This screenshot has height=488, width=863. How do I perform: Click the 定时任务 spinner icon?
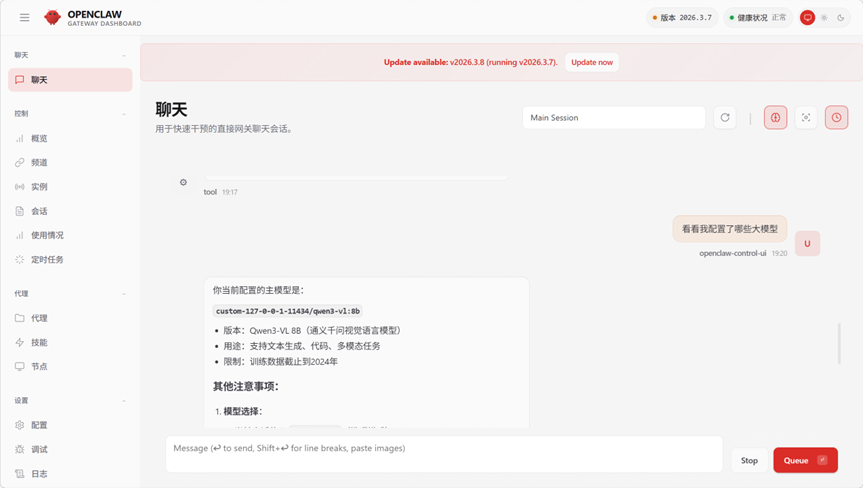20,259
